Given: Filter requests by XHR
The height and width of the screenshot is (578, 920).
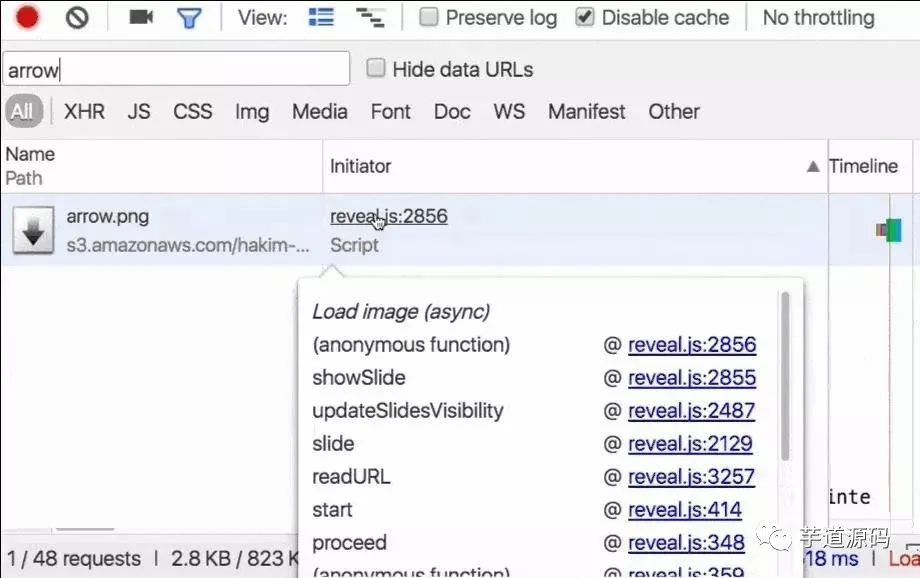Looking at the screenshot, I should pyautogui.click(x=84, y=111).
